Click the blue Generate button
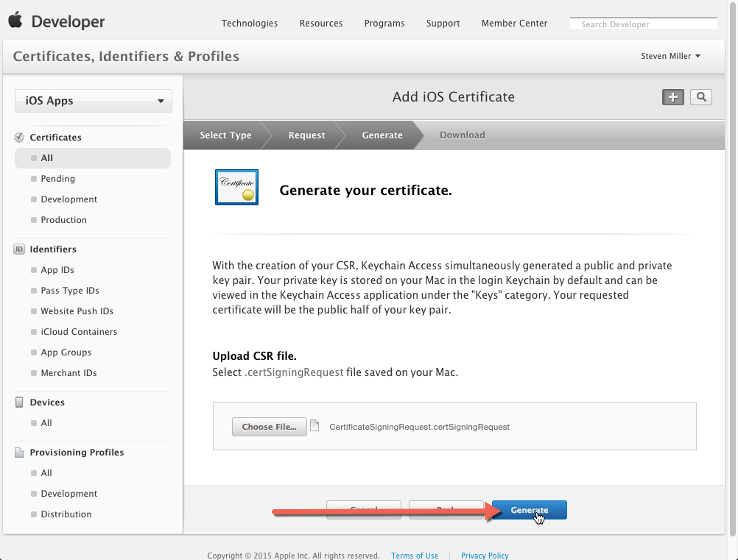Viewport: 738px width, 560px height. point(530,510)
